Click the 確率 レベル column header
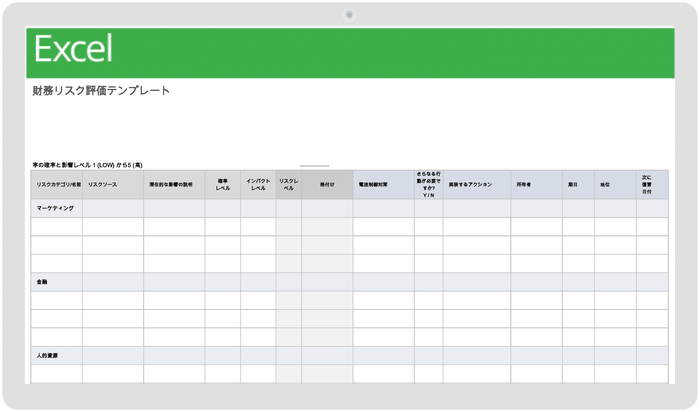700x412 pixels. [x=223, y=184]
